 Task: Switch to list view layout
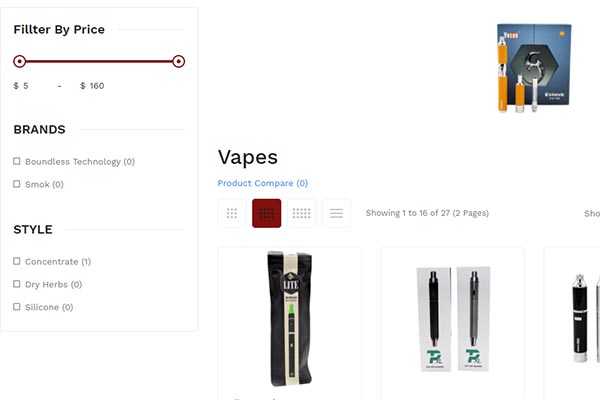click(x=336, y=213)
